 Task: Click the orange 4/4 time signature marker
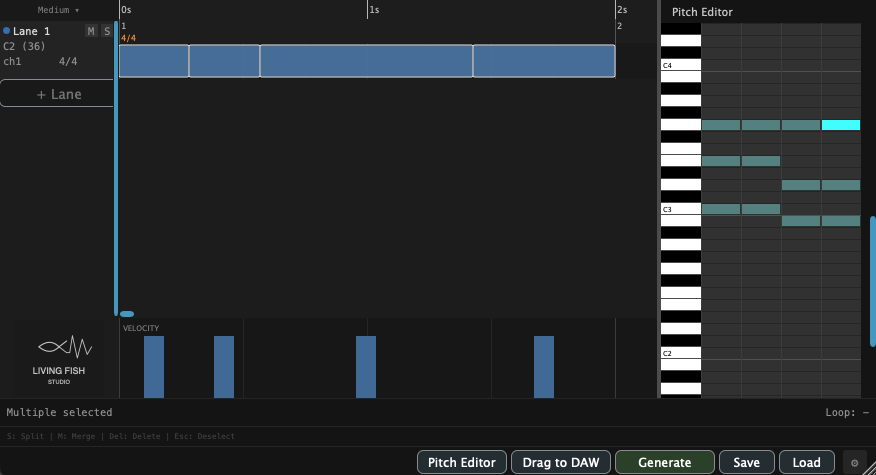pyautogui.click(x=128, y=38)
